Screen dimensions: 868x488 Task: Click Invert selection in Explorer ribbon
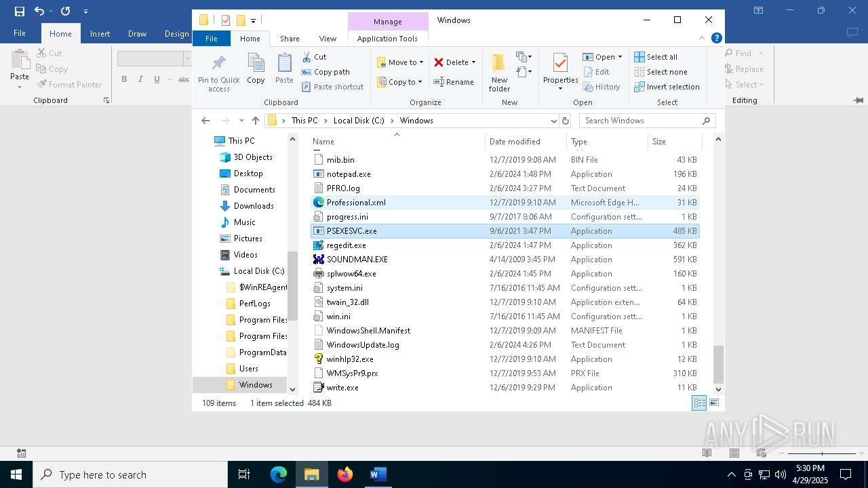[x=667, y=87]
